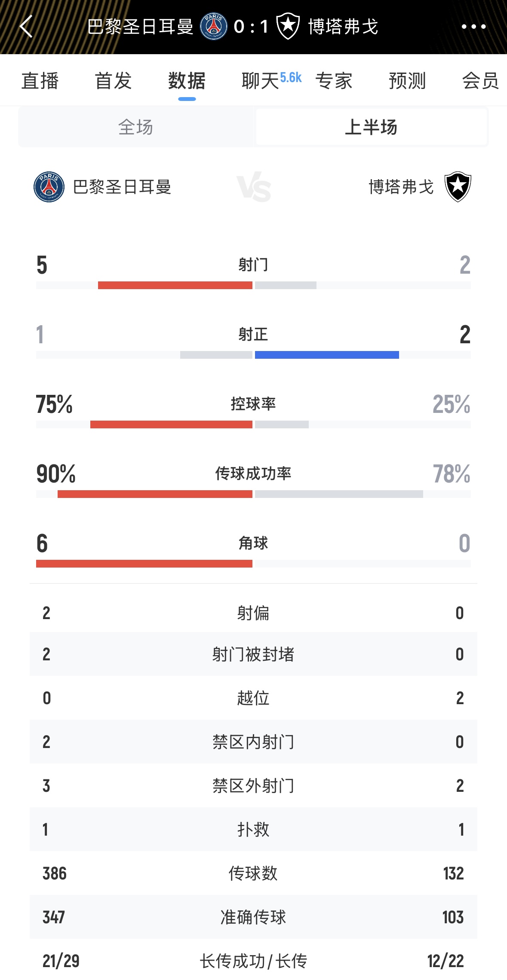The height and width of the screenshot is (980, 507).
Task: Tap the large Botafogo star shield logo
Action: point(458,187)
